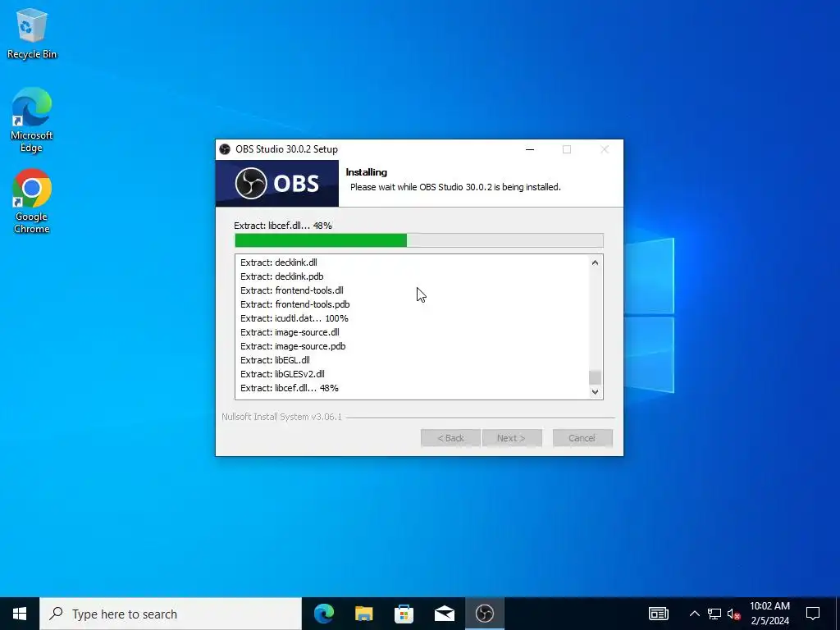The width and height of the screenshot is (840, 630).
Task: Select the last log line "libcef.dll... 48%"
Action: pyautogui.click(x=290, y=388)
